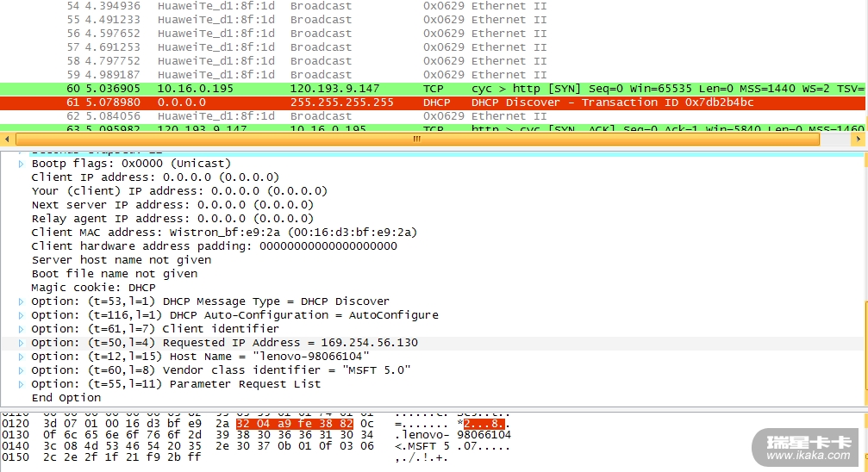Expand the Bootp flags tree node
The image size is (868, 472).
point(21,164)
